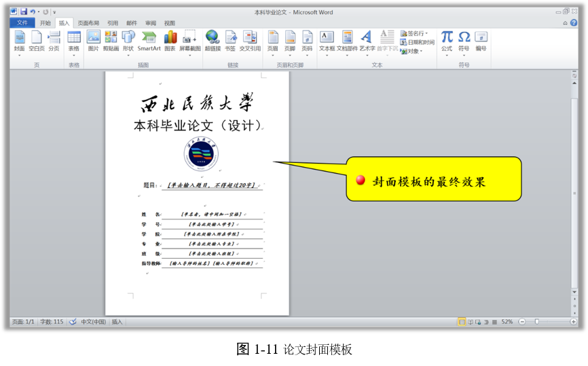588x366 pixels.
Task: Click the title placeholder 单击输入题目
Action: [211, 185]
